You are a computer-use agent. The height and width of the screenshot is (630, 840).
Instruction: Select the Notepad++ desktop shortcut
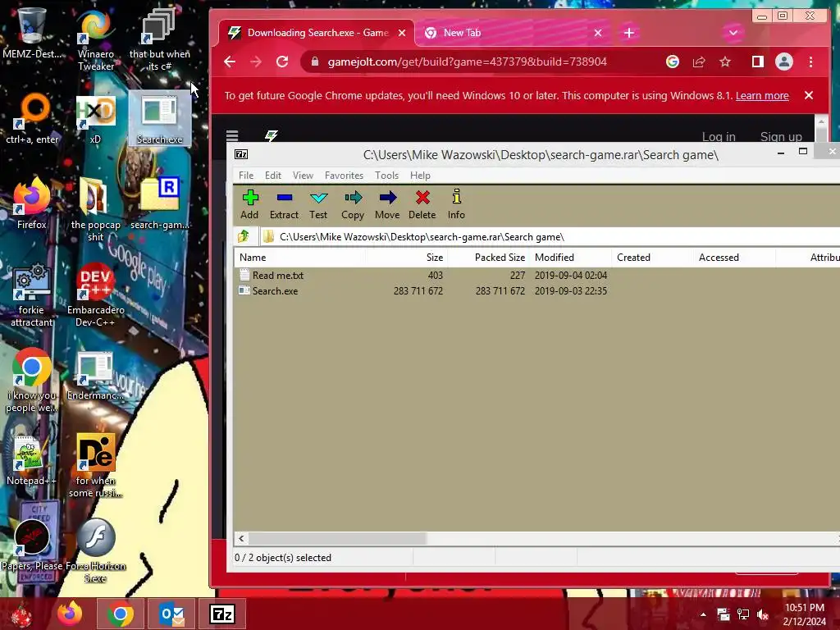coord(32,461)
